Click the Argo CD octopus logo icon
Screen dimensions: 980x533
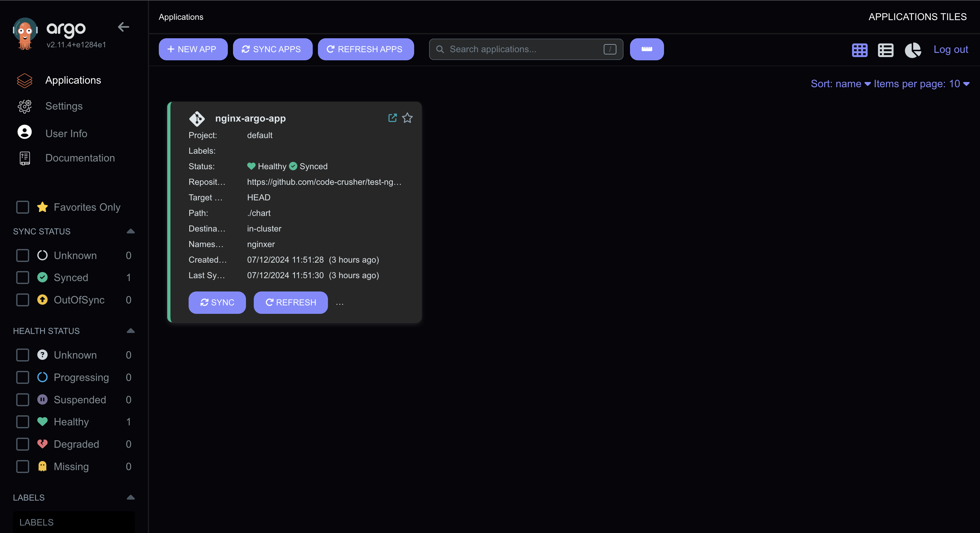pyautogui.click(x=25, y=33)
